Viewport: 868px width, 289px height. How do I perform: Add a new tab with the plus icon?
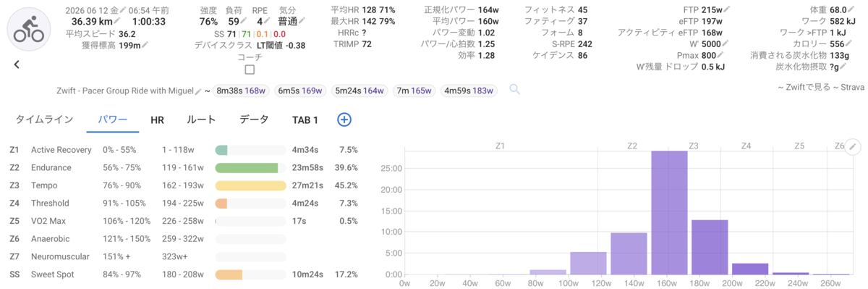point(344,120)
